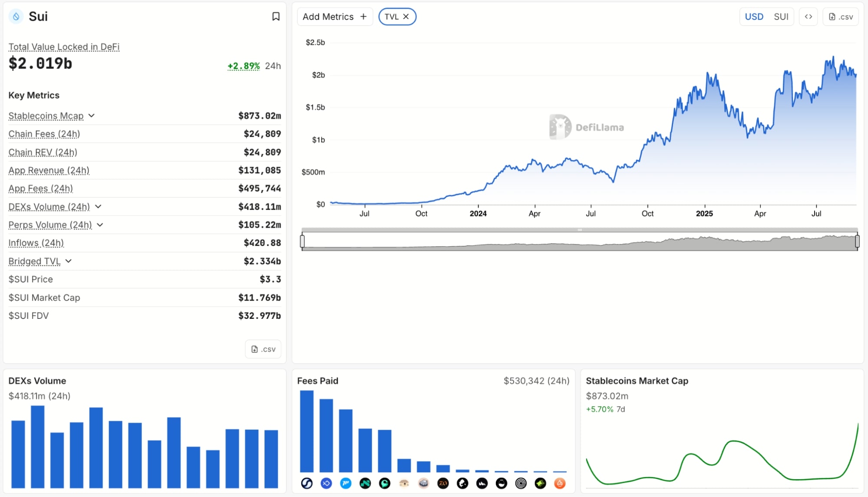Open the embed code icon in chart toolbar

click(x=808, y=17)
